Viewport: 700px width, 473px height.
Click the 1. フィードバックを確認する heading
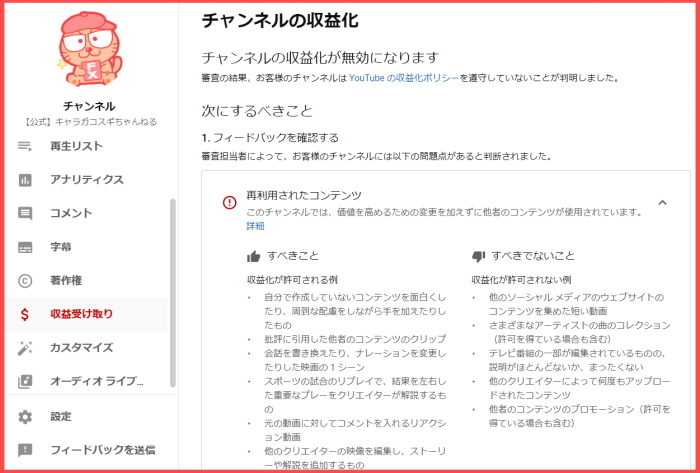(270, 138)
